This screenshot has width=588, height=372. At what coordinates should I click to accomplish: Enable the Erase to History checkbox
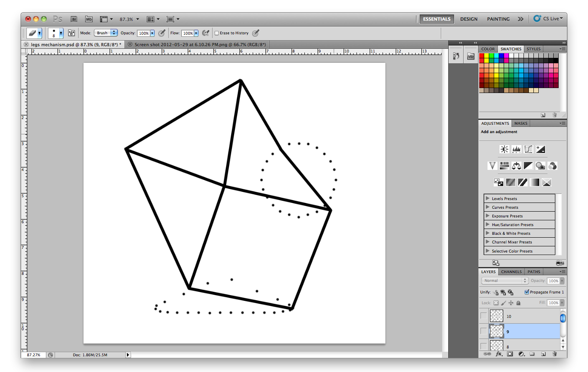(217, 33)
